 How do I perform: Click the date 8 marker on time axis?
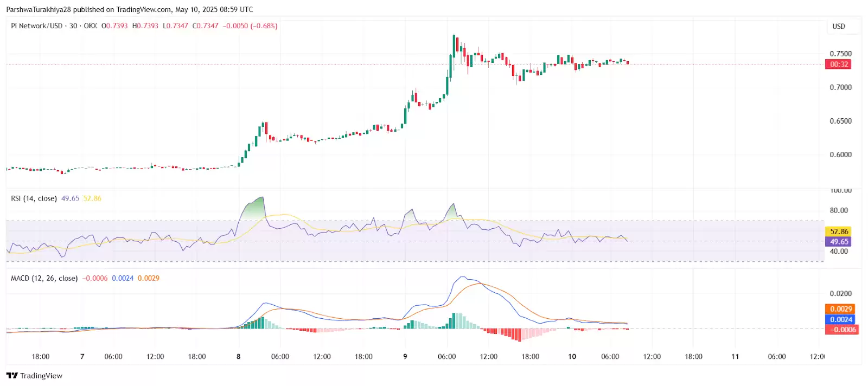tap(238, 356)
